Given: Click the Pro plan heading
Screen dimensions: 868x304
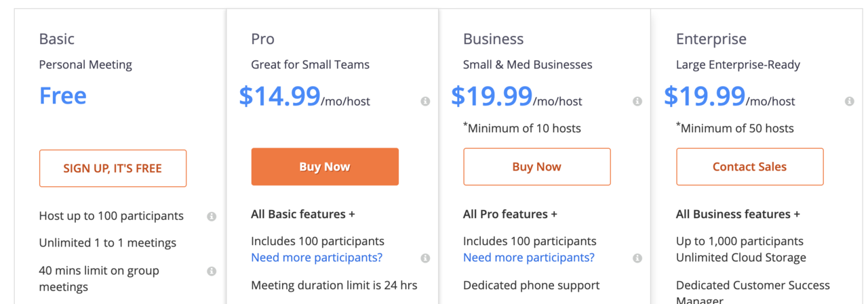Looking at the screenshot, I should (262, 39).
